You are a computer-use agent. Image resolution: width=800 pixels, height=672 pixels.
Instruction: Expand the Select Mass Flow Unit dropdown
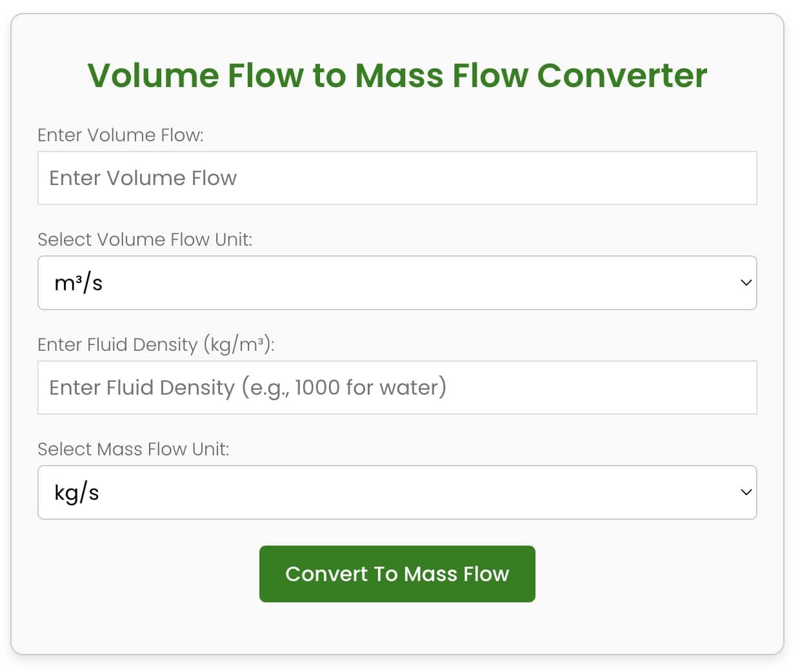pyautogui.click(x=397, y=492)
